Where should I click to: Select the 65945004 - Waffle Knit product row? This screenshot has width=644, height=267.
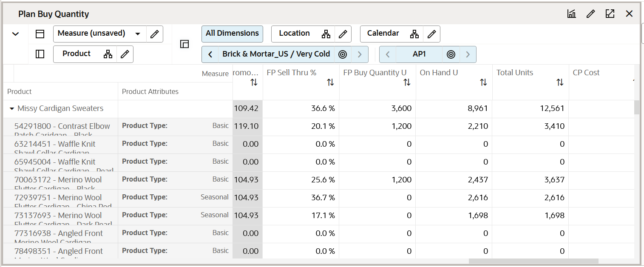click(61, 163)
